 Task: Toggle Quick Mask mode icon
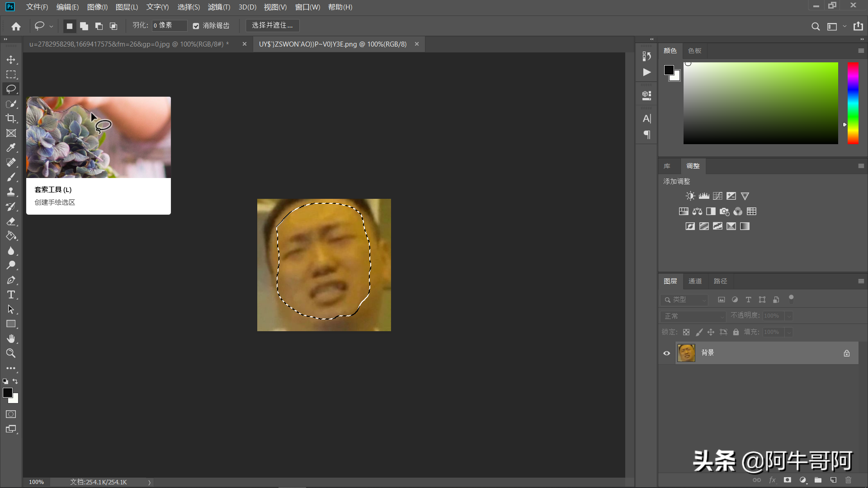tap(11, 414)
